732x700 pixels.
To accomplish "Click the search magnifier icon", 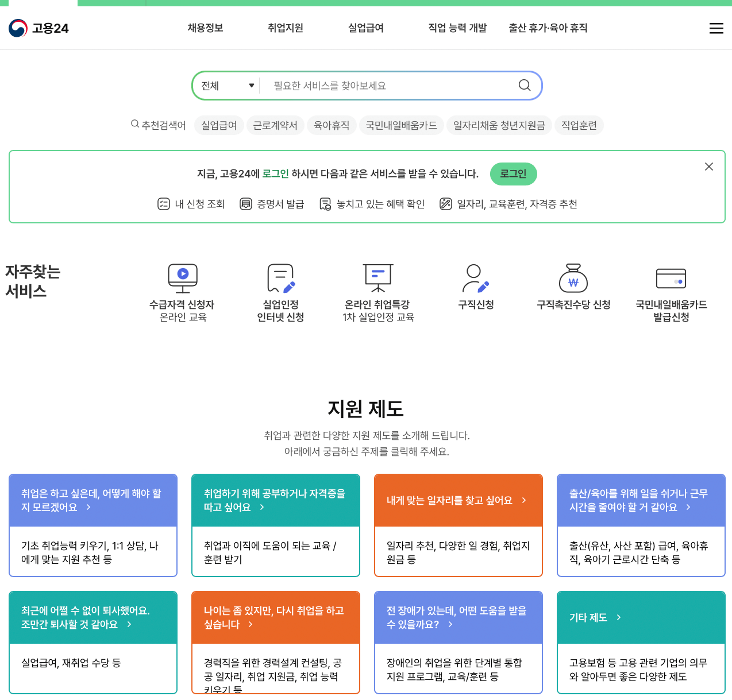I will click(x=523, y=85).
